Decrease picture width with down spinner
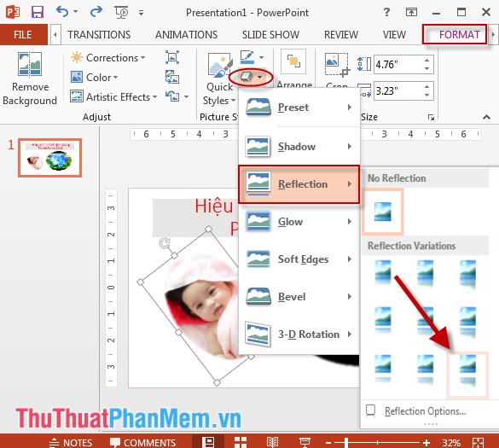Screen dimensions: 499x448 [427, 96]
